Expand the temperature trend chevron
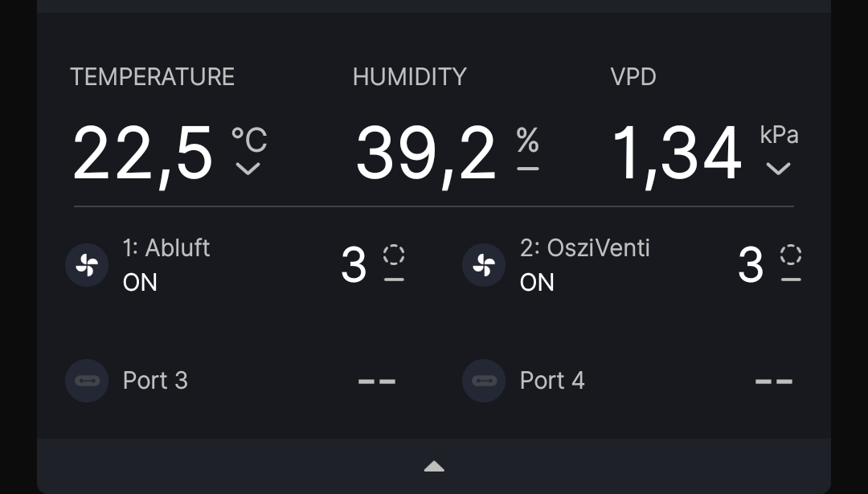868x494 pixels. click(248, 169)
